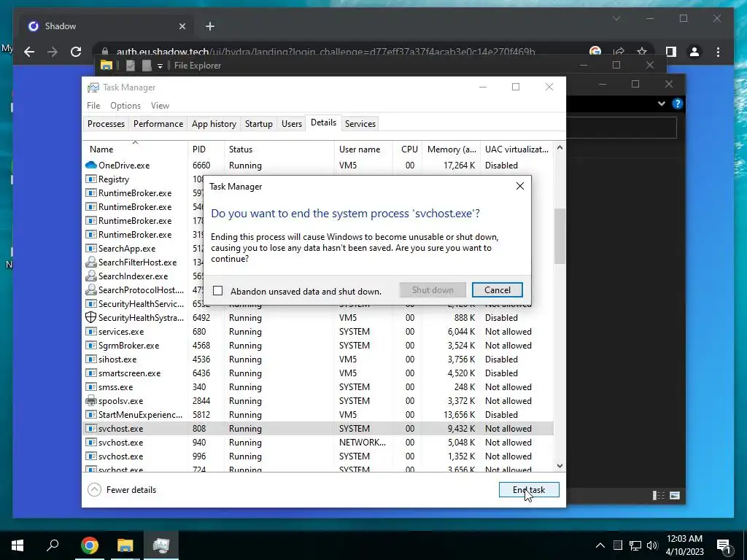Viewport: 747px width, 560px height.
Task: Select the SgrmBroker.exe row
Action: (x=318, y=345)
